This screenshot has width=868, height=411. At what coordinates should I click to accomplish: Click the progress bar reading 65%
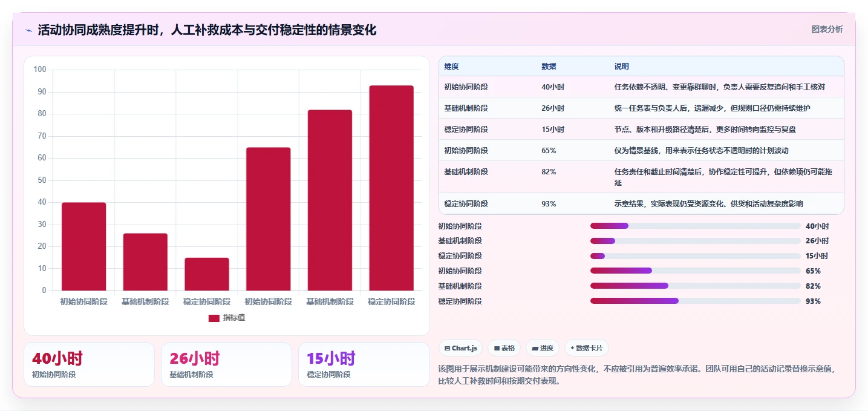click(x=695, y=271)
